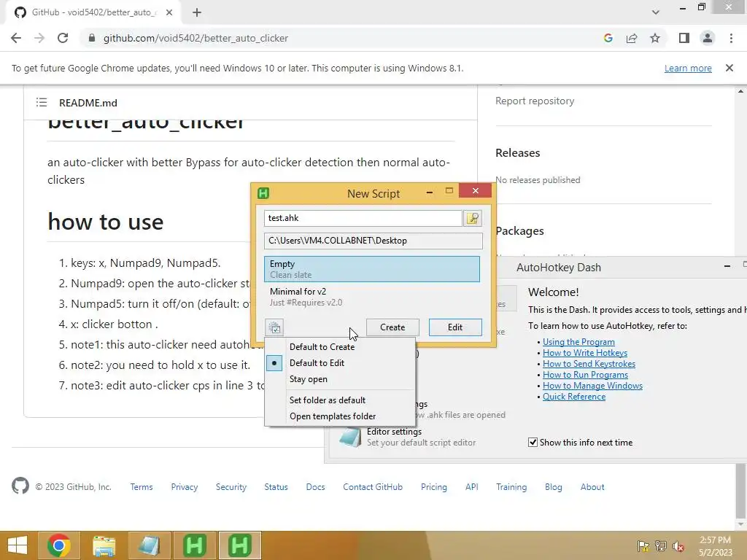Screen dimensions: 747x560
Task: Open Chrome tab search chevron
Action: tap(656, 12)
